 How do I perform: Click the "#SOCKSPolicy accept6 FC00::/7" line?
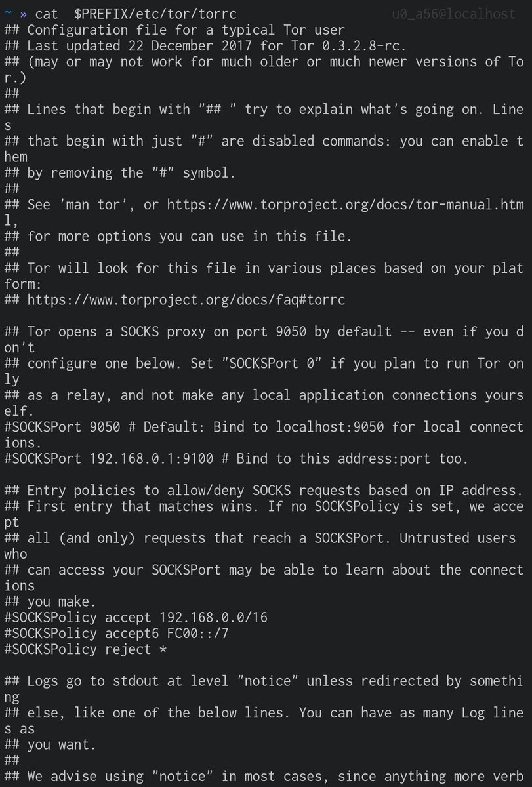[116, 634]
